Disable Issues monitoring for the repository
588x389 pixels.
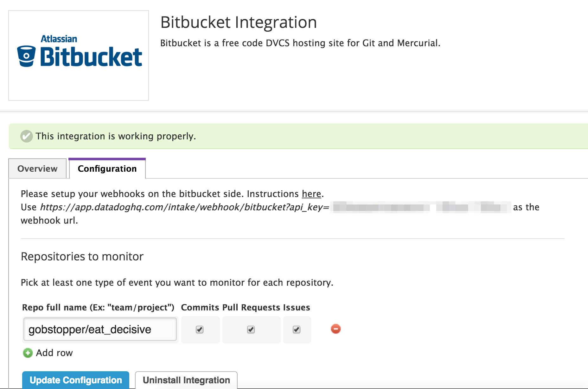[x=297, y=329]
